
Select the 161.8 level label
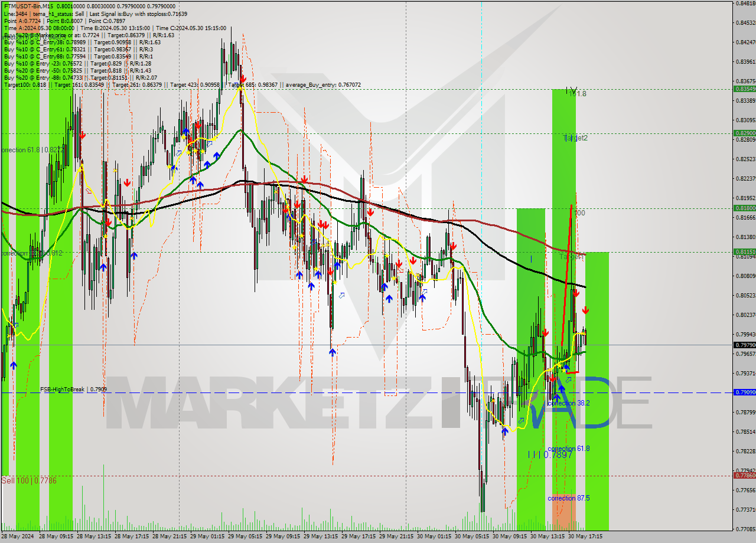click(577, 94)
